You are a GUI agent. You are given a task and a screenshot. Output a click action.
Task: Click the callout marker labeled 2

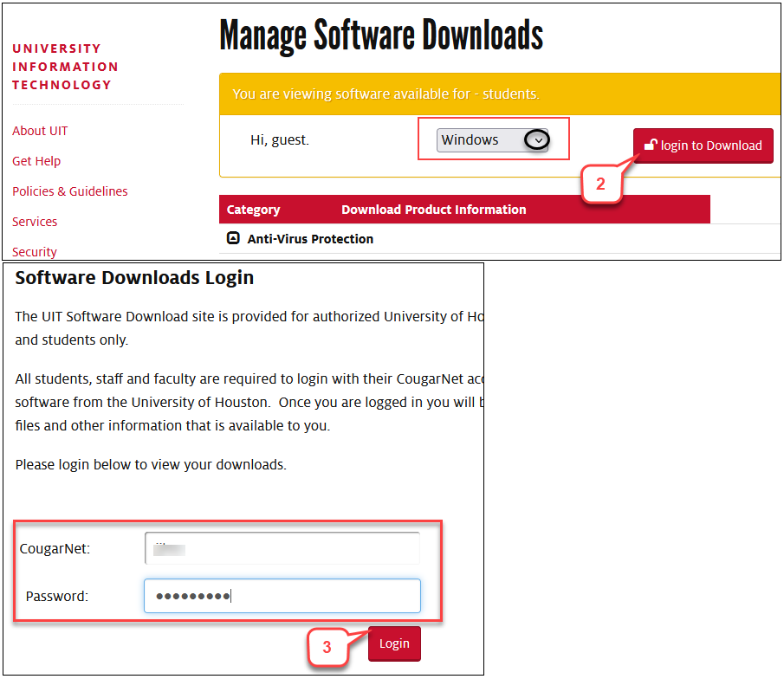coord(602,185)
